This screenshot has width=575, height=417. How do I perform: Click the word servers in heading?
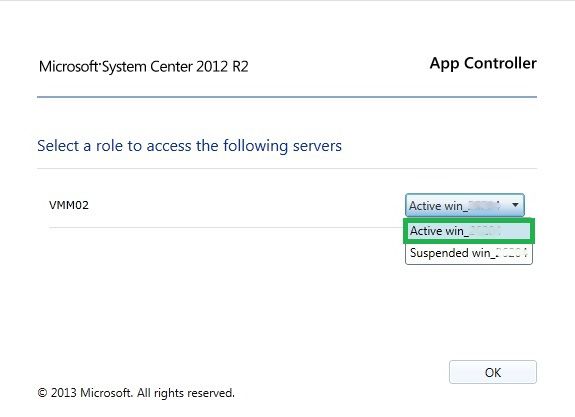pos(317,146)
